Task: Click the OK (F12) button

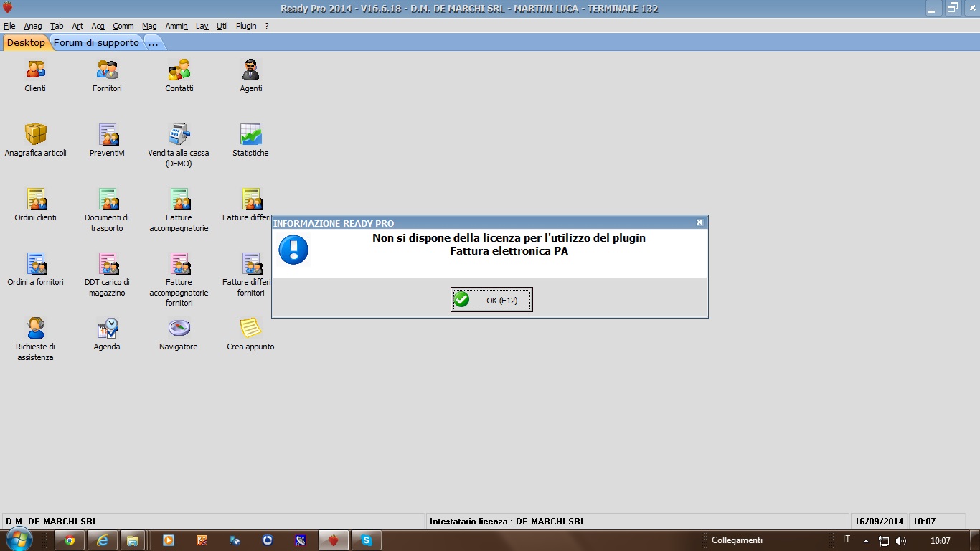Action: (x=491, y=300)
